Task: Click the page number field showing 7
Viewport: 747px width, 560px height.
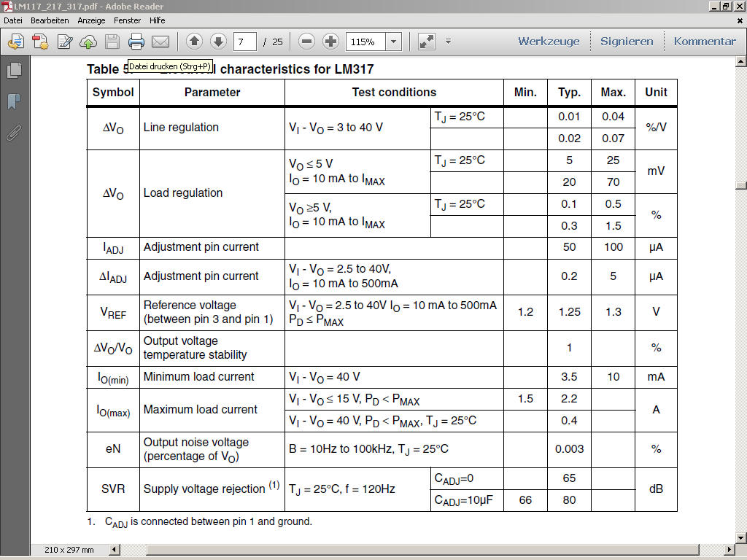Action: (245, 42)
